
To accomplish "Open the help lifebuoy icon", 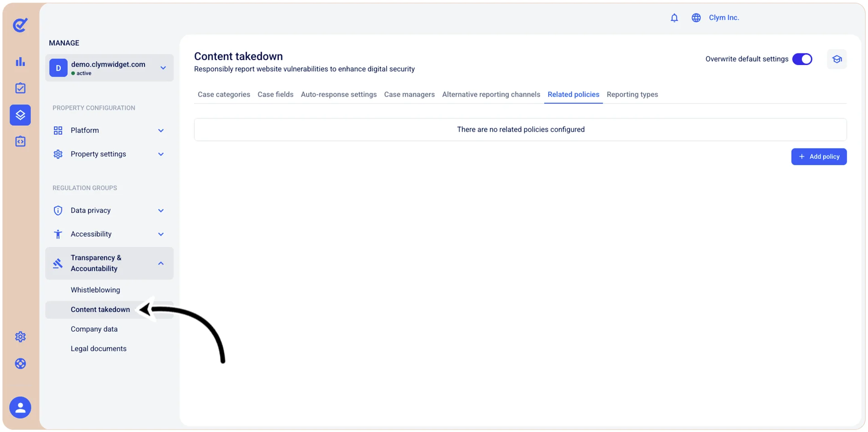I will (20, 364).
